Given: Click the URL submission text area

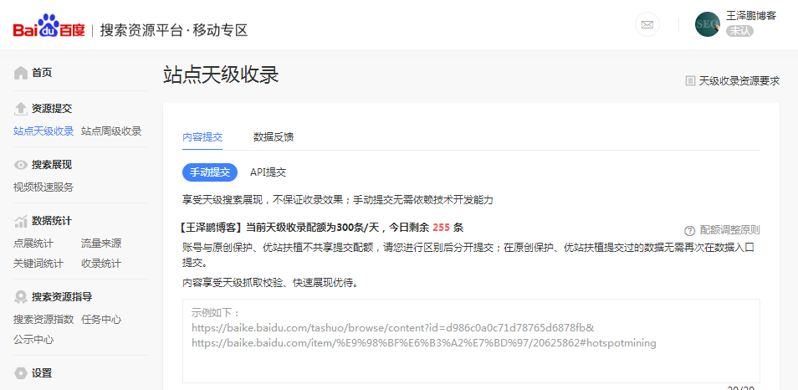Looking at the screenshot, I should [x=471, y=341].
